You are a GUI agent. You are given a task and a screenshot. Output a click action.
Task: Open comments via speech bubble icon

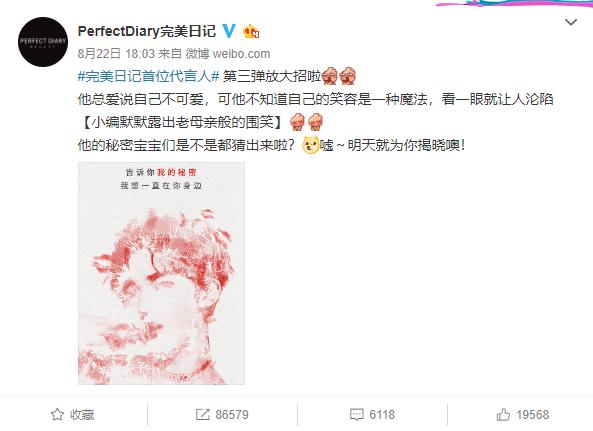tap(357, 415)
